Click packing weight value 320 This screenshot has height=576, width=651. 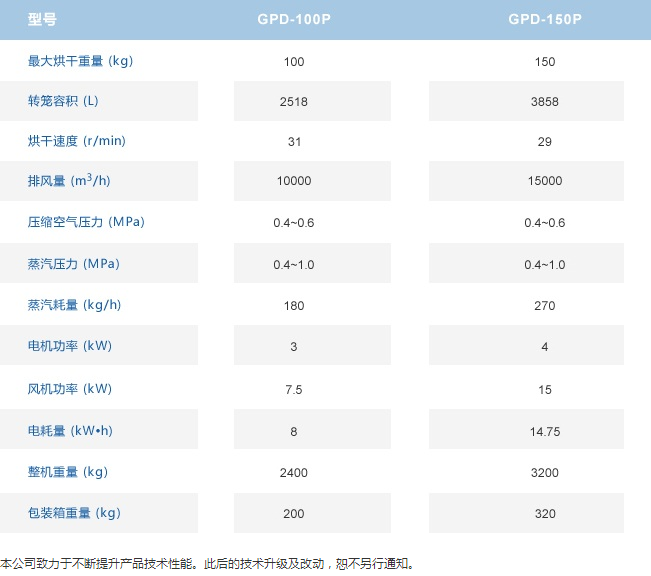545,514
